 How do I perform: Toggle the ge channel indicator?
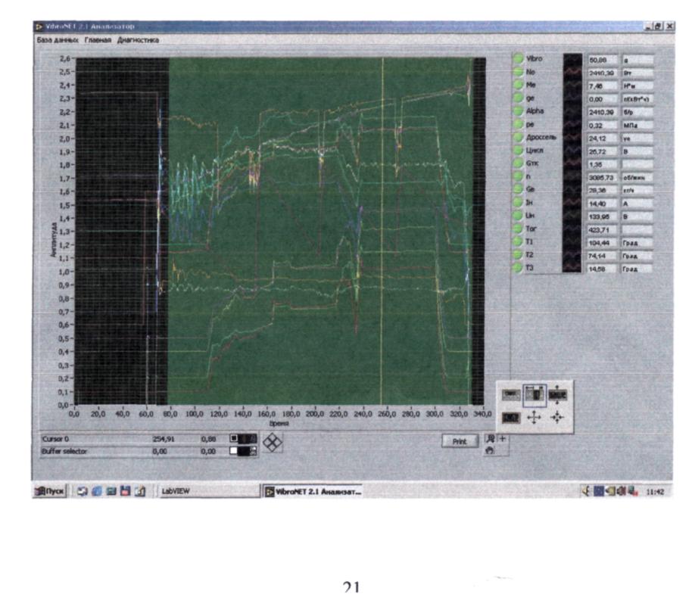click(518, 98)
